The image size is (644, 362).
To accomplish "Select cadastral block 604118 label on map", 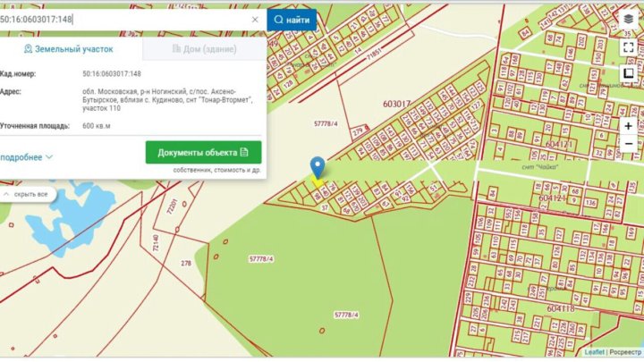I will coord(556,307).
